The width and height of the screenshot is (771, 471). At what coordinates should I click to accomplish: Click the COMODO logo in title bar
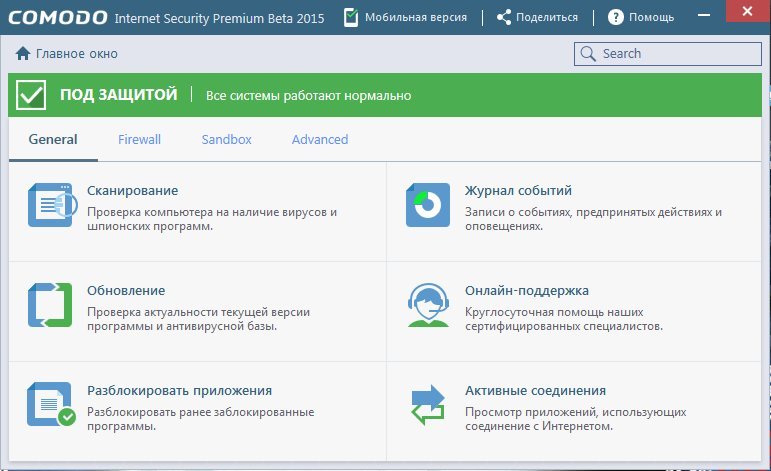(x=58, y=18)
